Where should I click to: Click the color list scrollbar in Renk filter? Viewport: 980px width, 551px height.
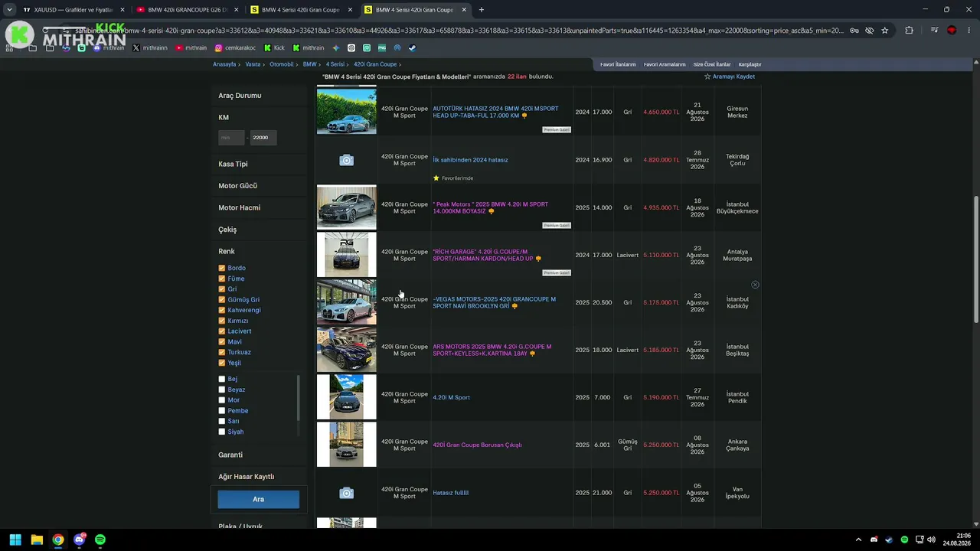tap(299, 399)
